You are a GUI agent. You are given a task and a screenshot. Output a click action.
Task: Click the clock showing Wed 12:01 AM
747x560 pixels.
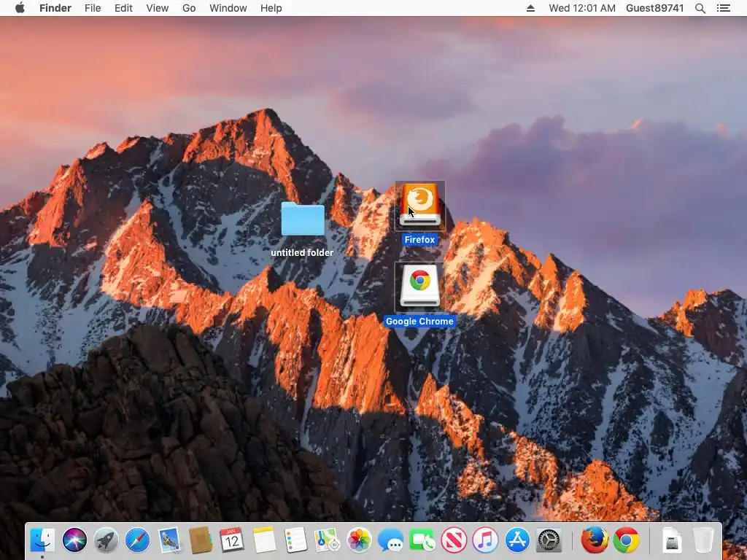[582, 8]
